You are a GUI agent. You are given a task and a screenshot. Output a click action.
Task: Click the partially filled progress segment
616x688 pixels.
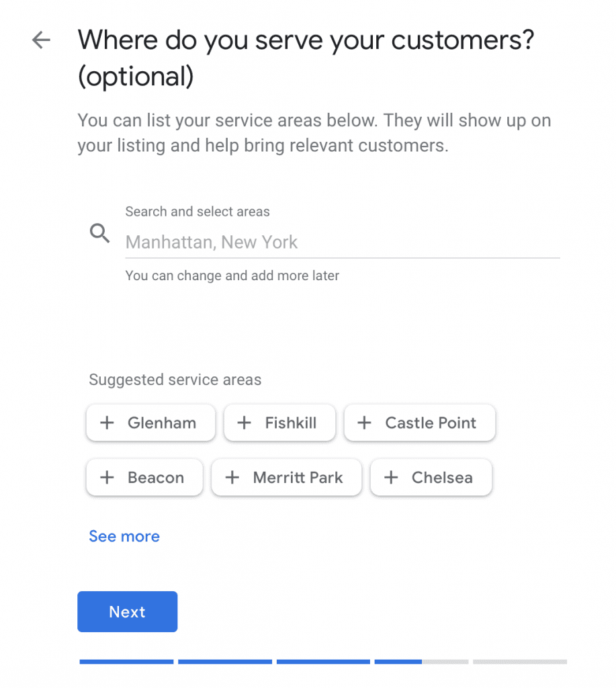pos(422,661)
